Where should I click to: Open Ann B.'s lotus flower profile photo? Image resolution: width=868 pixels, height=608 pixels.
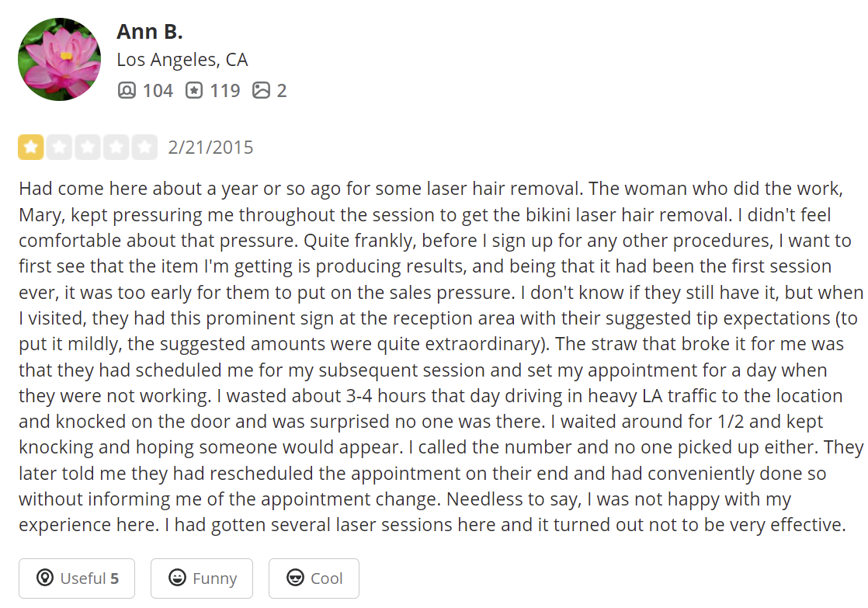(x=59, y=60)
